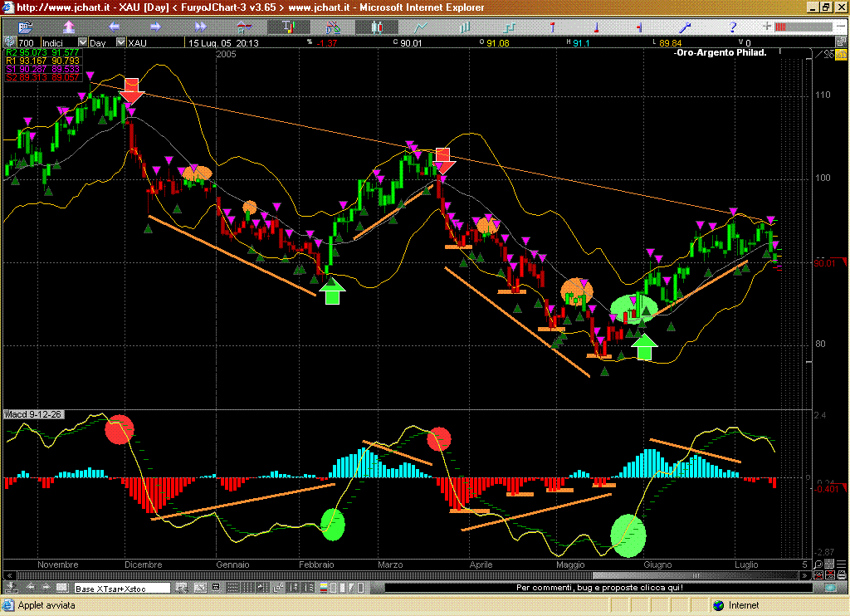Viewport: 850px width, 616px height.
Task: Open the Day timeframe dropdown
Action: (120, 42)
